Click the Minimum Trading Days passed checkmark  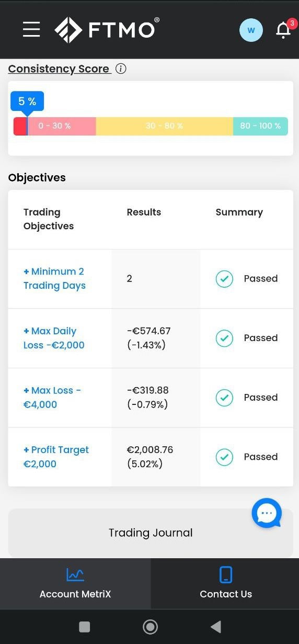(224, 279)
